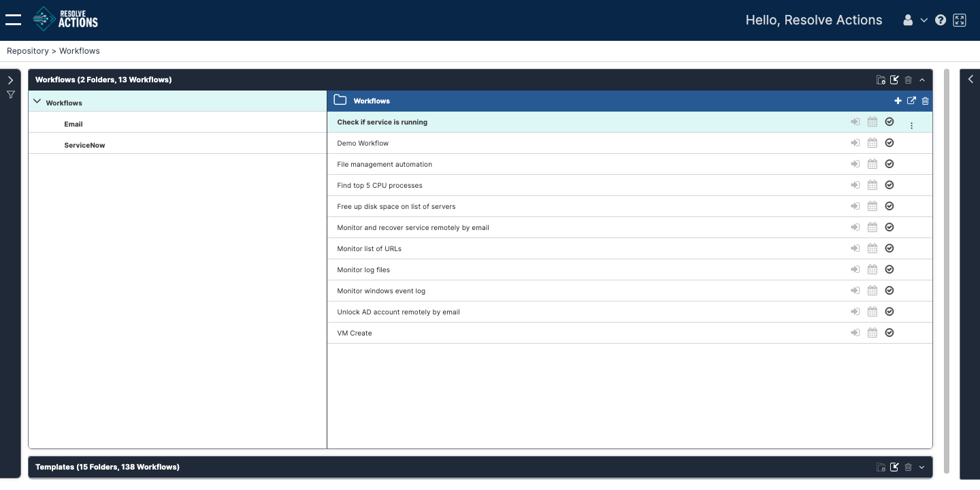
Task: Open File management automation workflow
Action: [385, 165]
